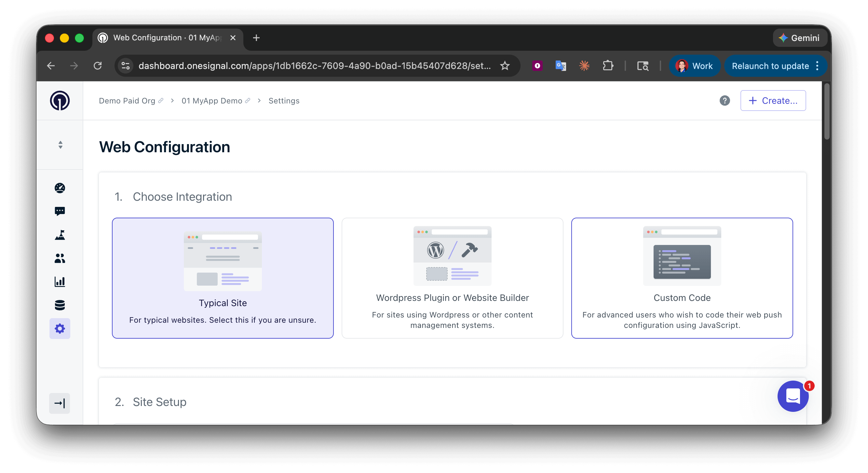Select the Journeys mountain-flag icon
Image resolution: width=868 pixels, height=473 pixels.
[x=60, y=235]
